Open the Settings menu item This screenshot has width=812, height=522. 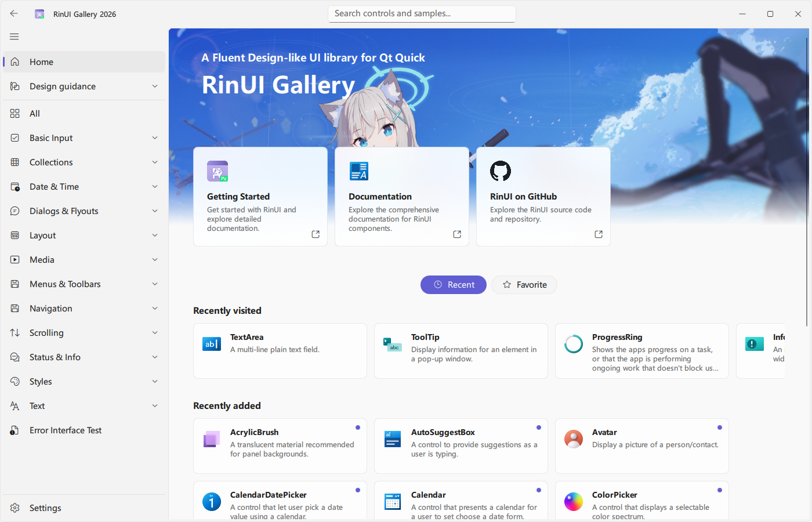click(x=84, y=508)
